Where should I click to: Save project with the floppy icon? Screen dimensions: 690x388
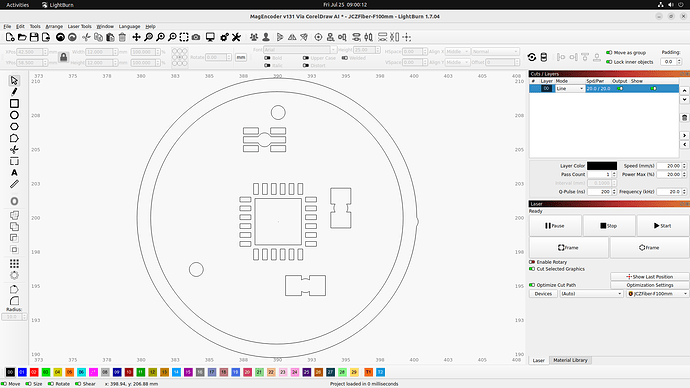click(x=34, y=37)
